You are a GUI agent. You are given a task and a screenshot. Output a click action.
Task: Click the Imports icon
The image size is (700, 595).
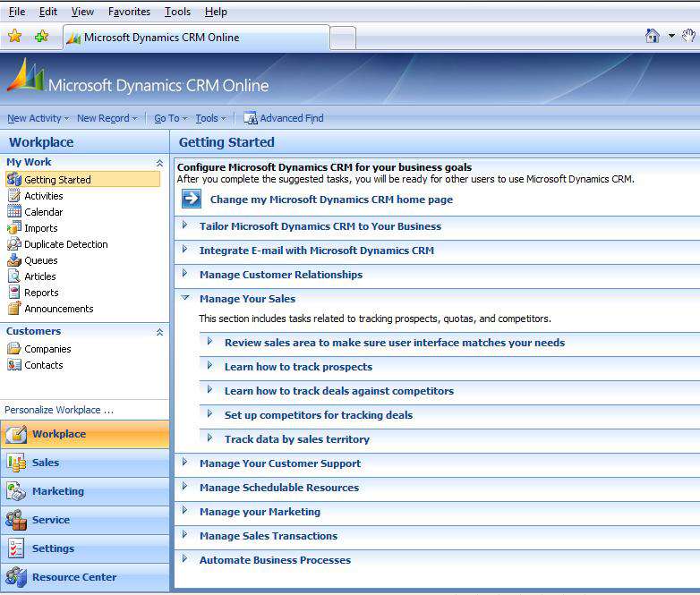coord(14,227)
